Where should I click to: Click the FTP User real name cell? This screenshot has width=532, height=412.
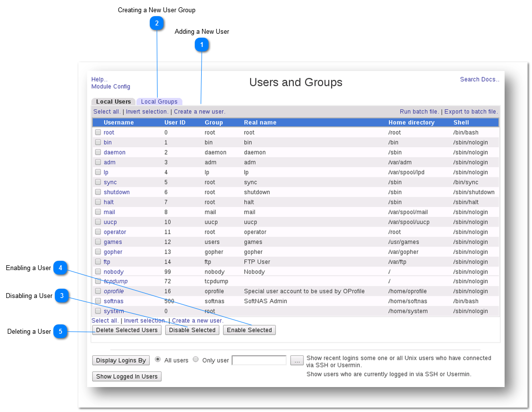pyautogui.click(x=257, y=262)
